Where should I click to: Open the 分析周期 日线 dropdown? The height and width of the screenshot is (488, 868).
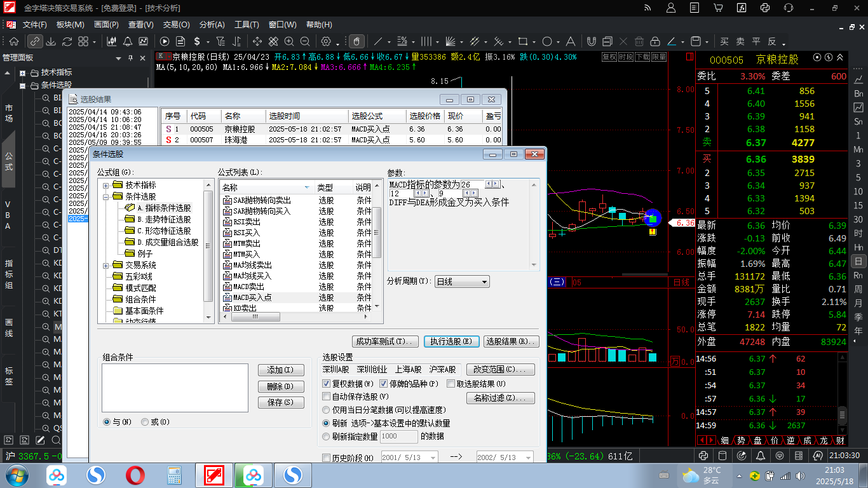(x=484, y=281)
